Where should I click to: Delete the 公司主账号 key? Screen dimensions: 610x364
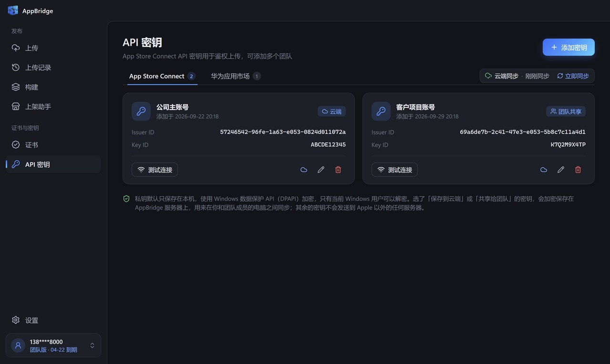[x=338, y=170]
